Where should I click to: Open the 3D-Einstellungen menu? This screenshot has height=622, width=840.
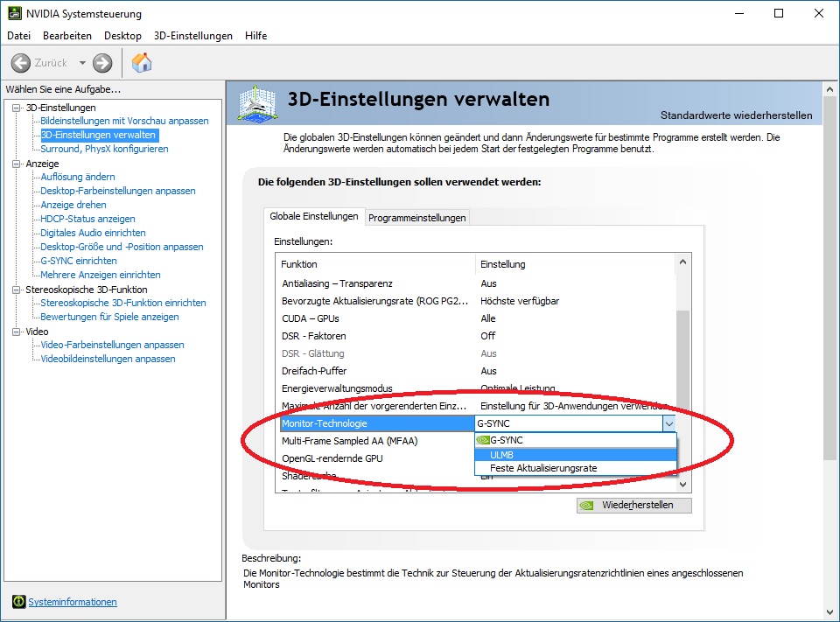click(192, 35)
